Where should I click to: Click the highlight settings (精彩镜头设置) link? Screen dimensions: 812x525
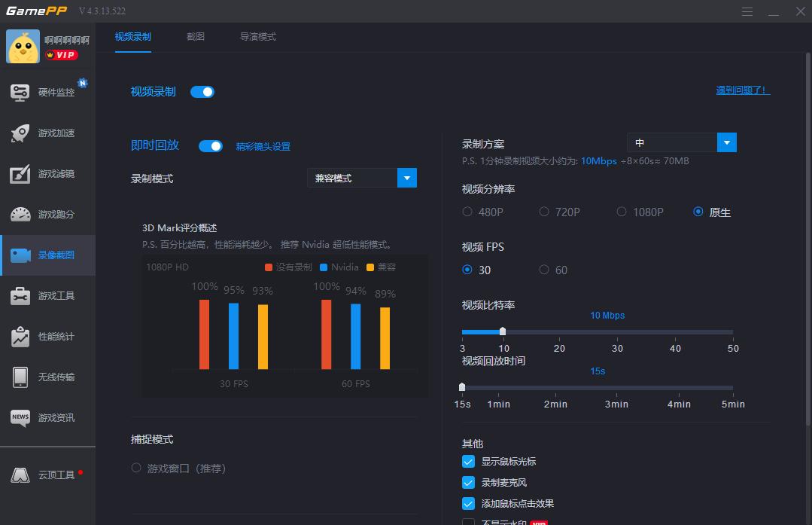263,147
